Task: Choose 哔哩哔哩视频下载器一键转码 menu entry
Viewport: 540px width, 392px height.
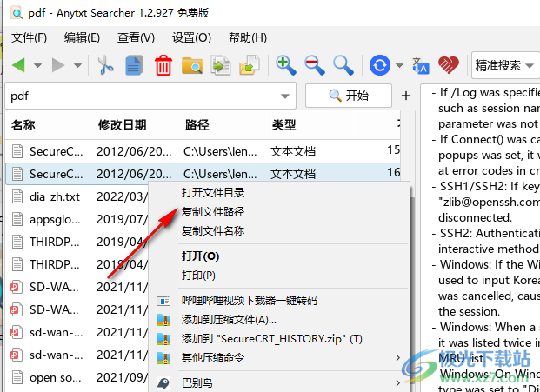Action: (x=250, y=301)
